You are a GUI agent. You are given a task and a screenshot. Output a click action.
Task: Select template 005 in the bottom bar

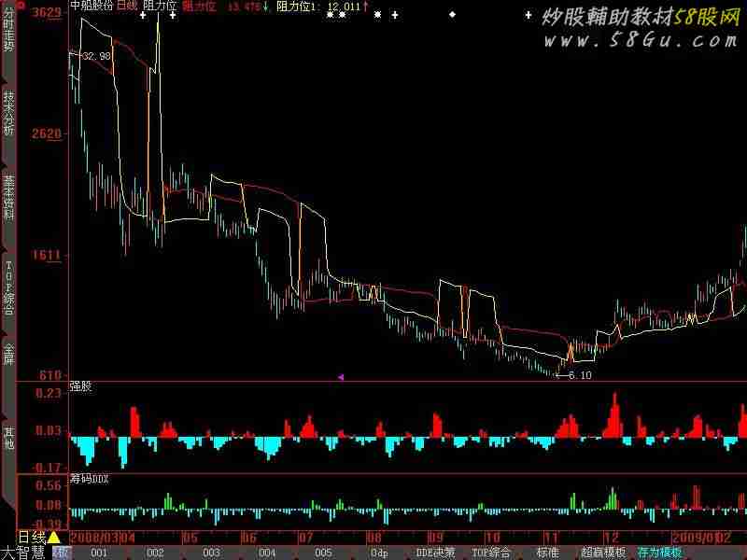(323, 553)
